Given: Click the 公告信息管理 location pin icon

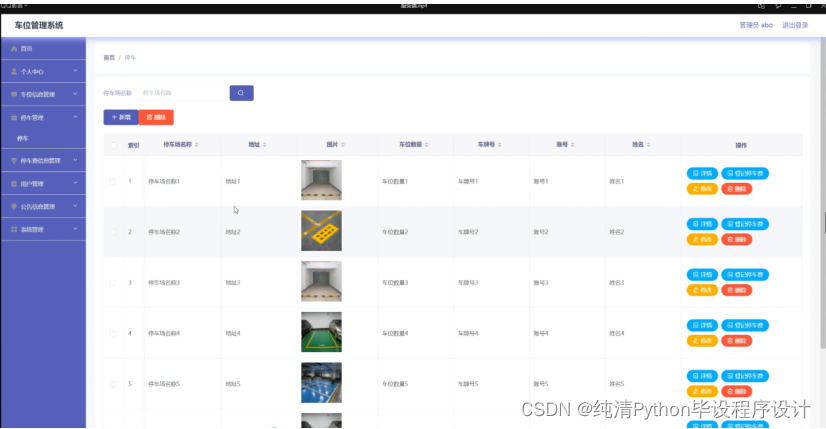Looking at the screenshot, I should [x=14, y=207].
